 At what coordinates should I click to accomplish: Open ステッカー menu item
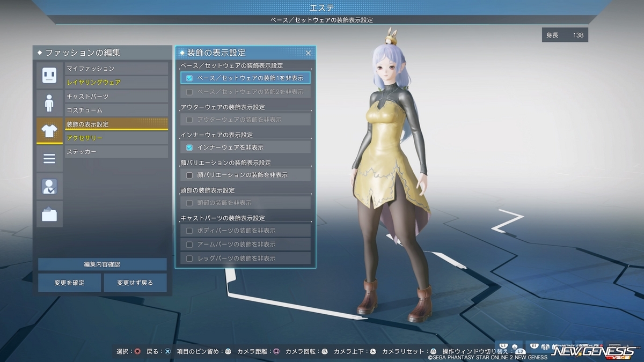pos(116,152)
